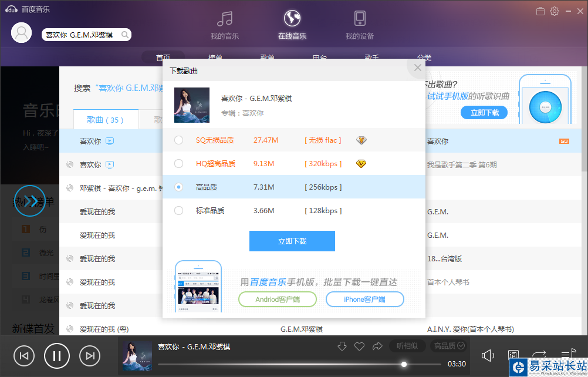
Task: Open the 在线音乐 globe section
Action: click(x=292, y=25)
